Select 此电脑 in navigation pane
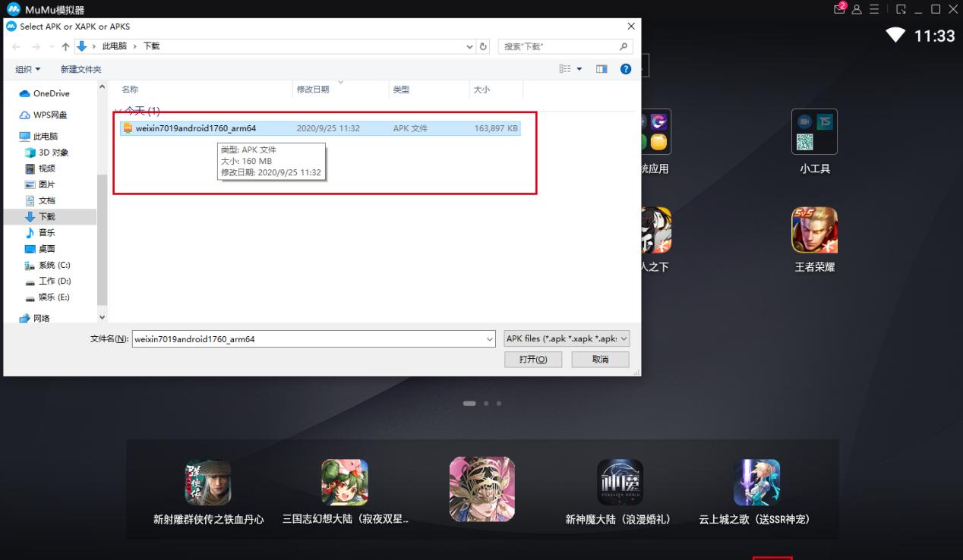Viewport: 963px width, 560px height. coord(38,136)
